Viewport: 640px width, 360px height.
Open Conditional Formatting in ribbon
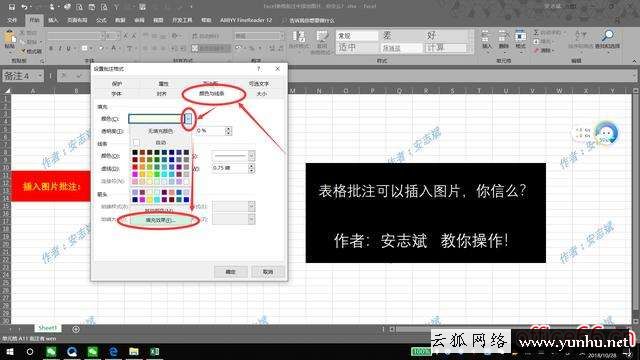(x=299, y=41)
